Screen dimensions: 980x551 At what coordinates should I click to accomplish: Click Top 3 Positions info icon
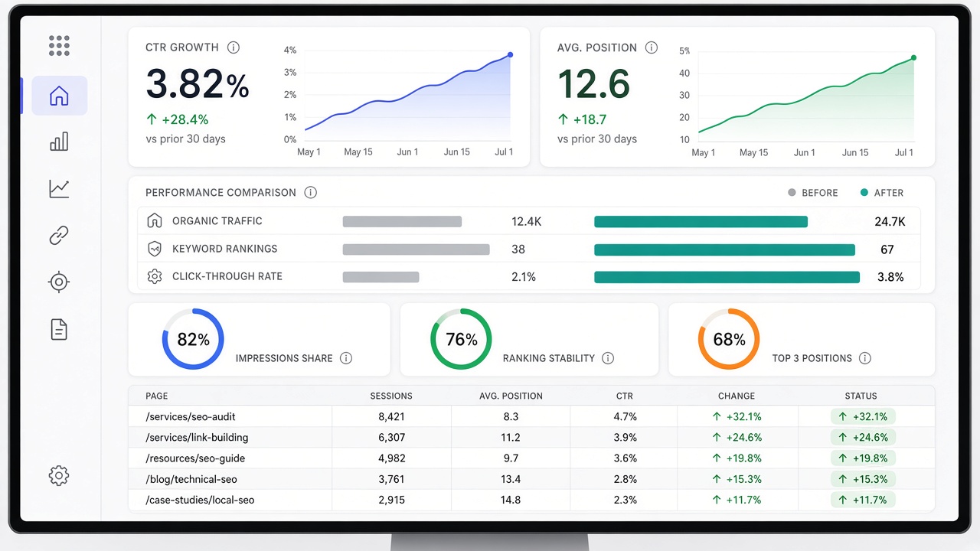[865, 358]
